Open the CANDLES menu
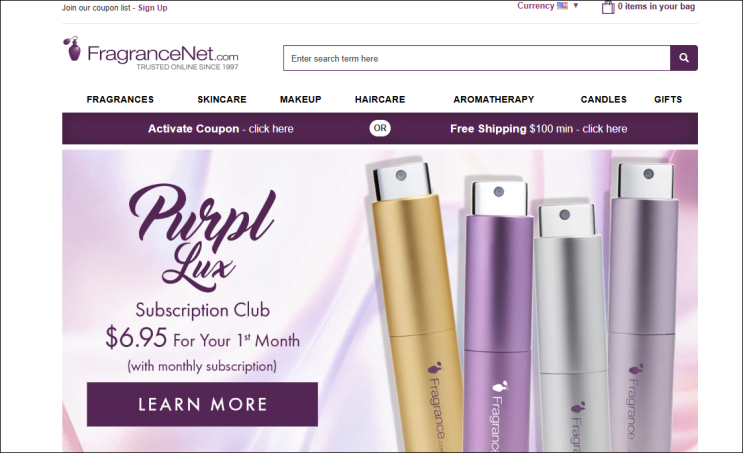743x453 pixels. [x=604, y=100]
